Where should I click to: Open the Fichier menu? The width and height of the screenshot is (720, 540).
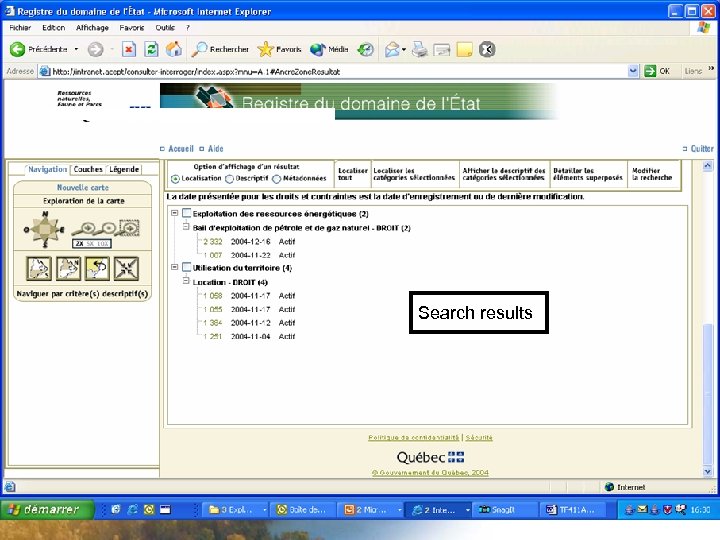click(x=20, y=28)
